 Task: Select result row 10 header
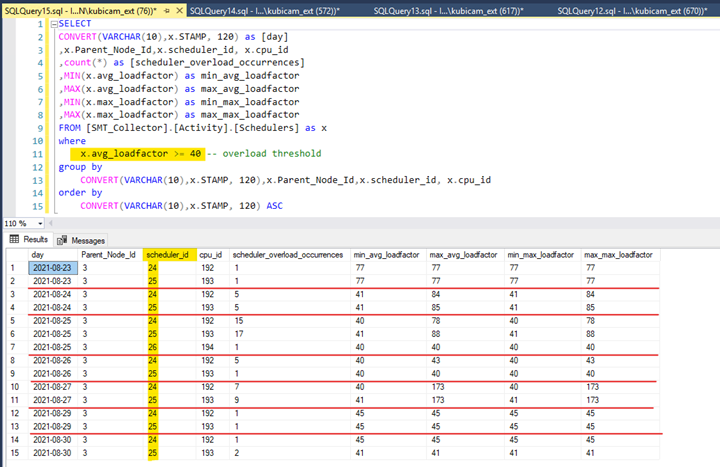[17, 387]
